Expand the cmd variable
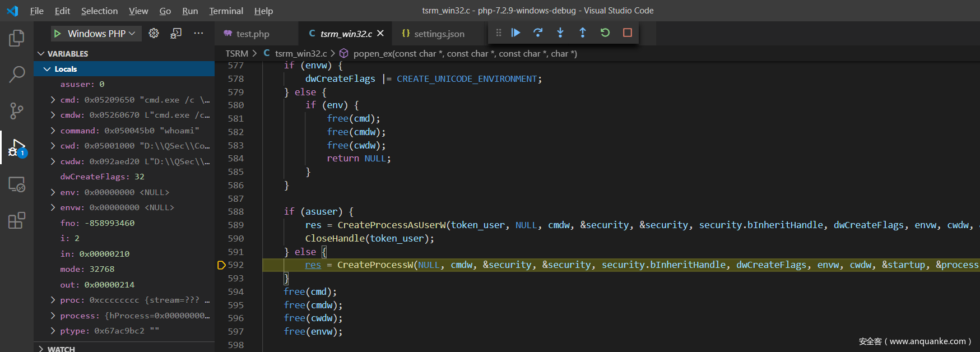The image size is (980, 352). [x=53, y=100]
